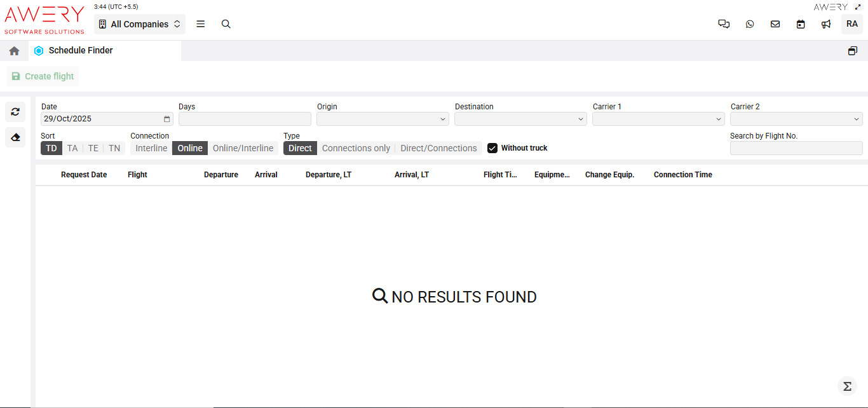Open the All Companies selector
The width and height of the screenshot is (868, 408).
140,24
